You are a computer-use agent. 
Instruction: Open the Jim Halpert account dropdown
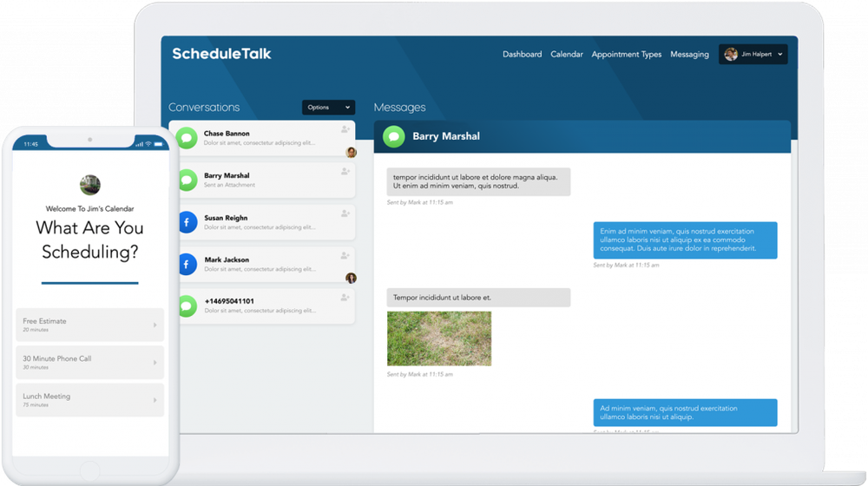(753, 55)
